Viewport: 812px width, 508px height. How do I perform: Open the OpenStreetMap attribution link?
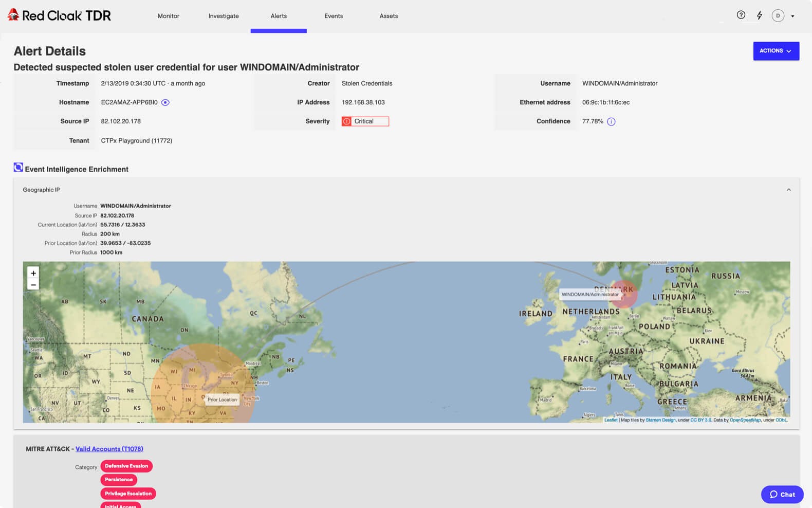click(x=745, y=420)
